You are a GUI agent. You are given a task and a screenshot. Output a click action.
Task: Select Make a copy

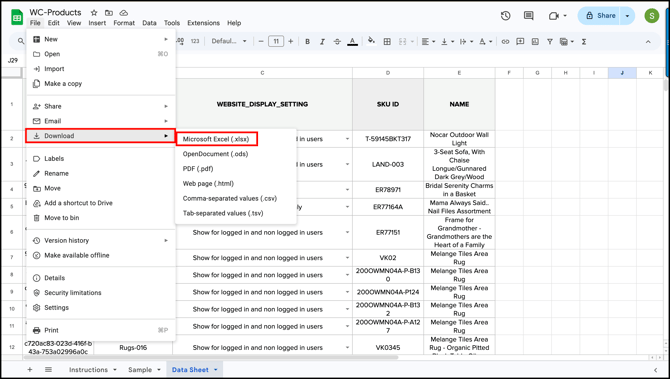[x=63, y=84]
